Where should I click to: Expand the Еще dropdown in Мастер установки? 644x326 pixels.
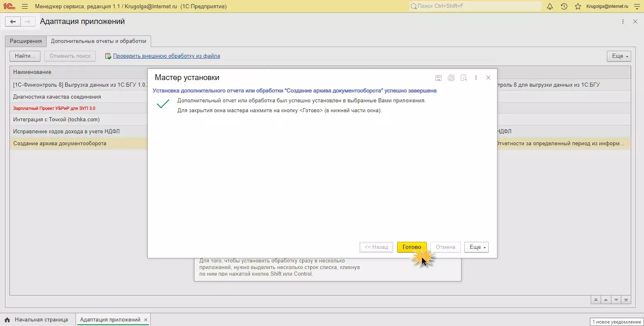tap(476, 247)
